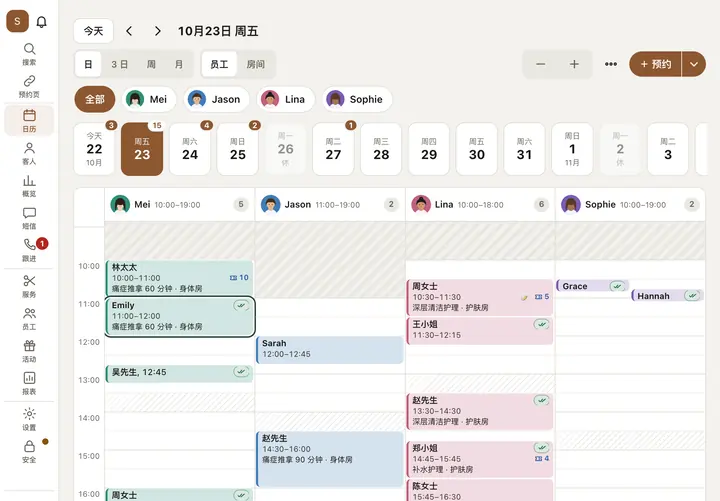Select 周二 27 in date strip
The width and height of the screenshot is (720, 501).
pos(333,149)
